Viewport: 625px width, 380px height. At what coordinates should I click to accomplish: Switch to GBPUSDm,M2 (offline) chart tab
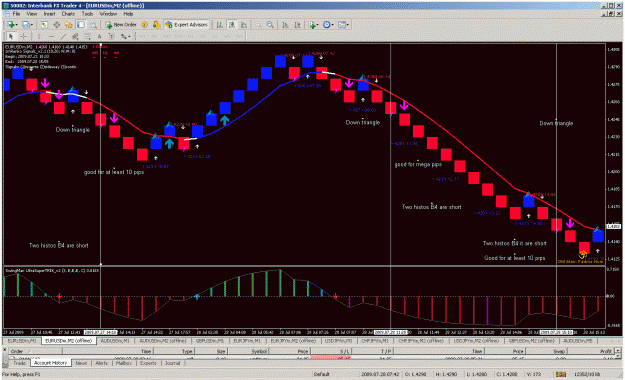click(531, 341)
